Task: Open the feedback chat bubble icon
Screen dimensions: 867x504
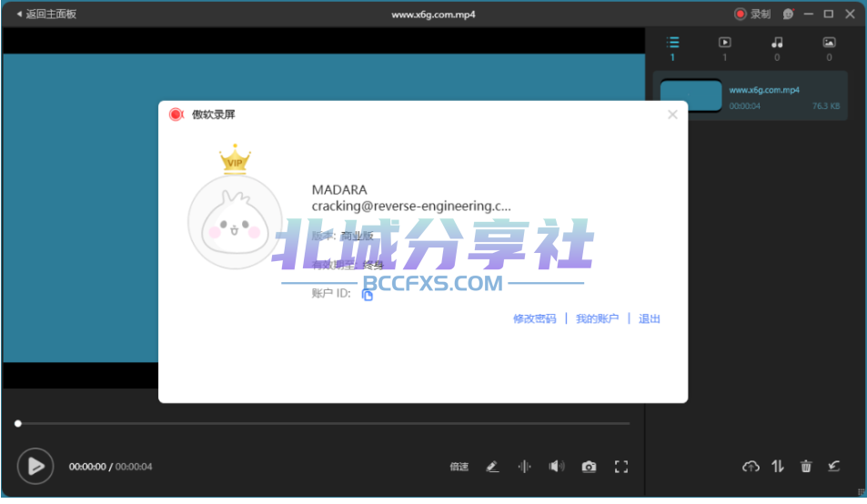Action: 788,14
